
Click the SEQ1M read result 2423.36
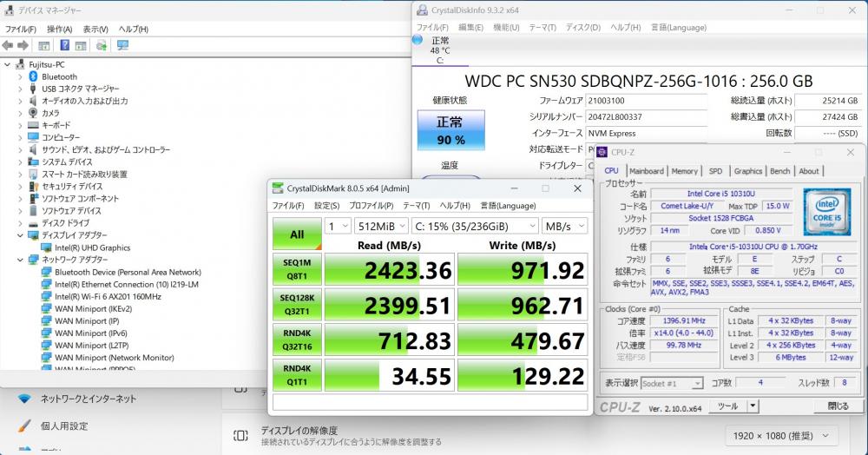click(390, 269)
